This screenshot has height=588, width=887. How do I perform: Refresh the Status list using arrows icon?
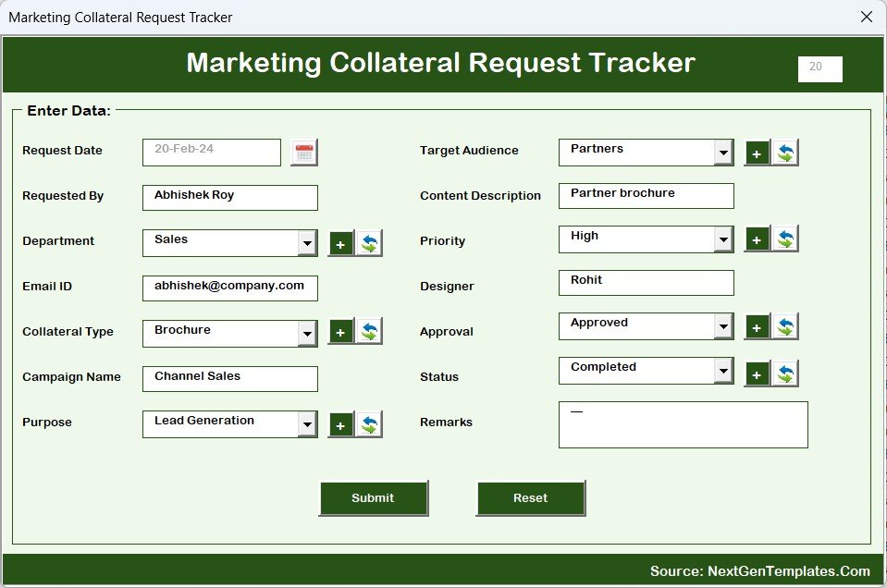pos(785,374)
